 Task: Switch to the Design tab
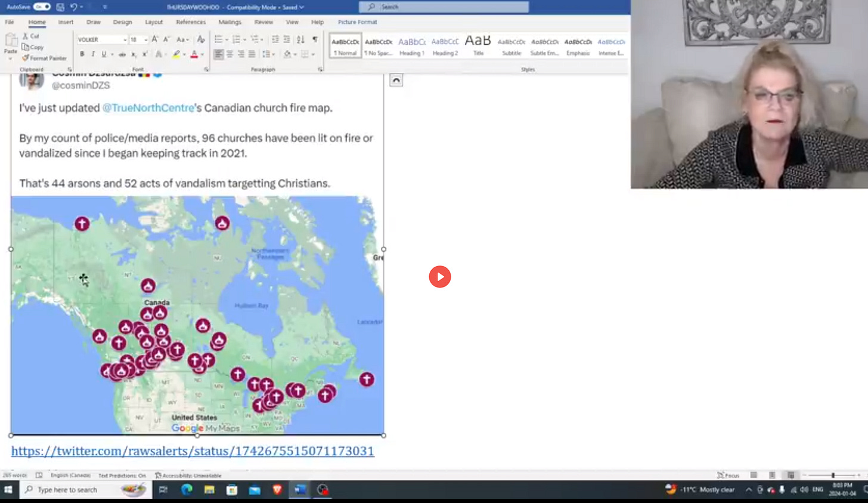click(x=122, y=22)
